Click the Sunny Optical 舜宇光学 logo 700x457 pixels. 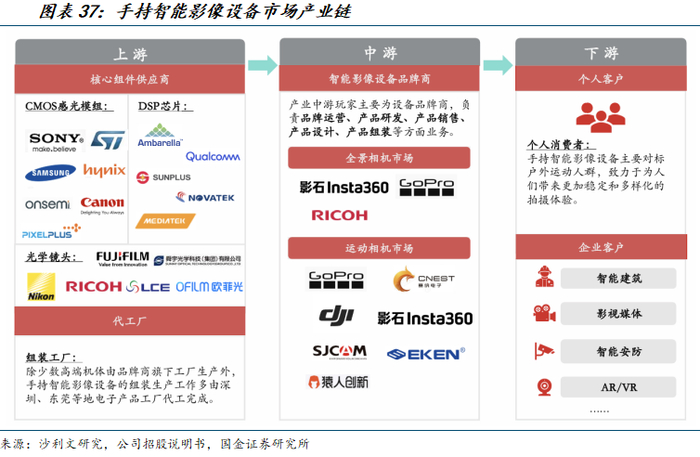click(197, 260)
